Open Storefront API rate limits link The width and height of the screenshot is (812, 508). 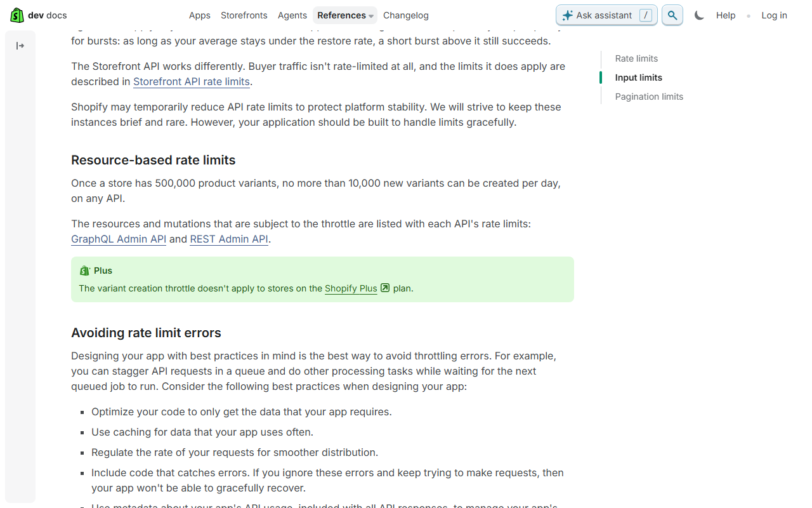[192, 81]
